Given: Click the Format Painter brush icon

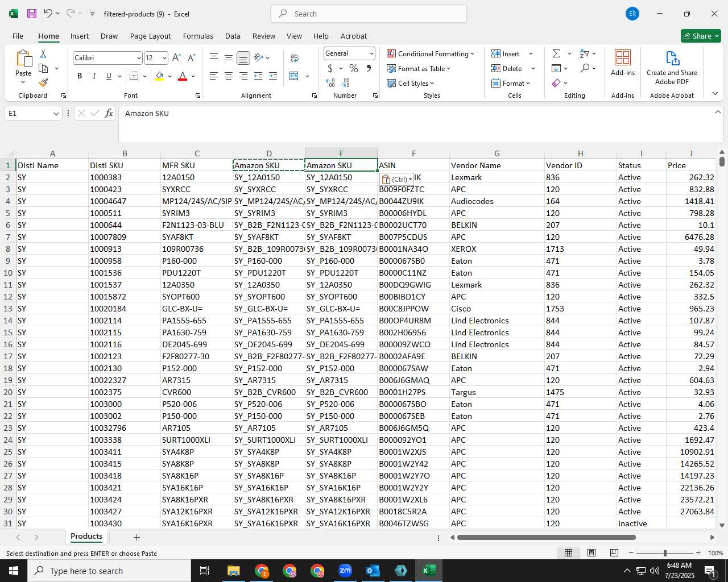Looking at the screenshot, I should pos(43,83).
